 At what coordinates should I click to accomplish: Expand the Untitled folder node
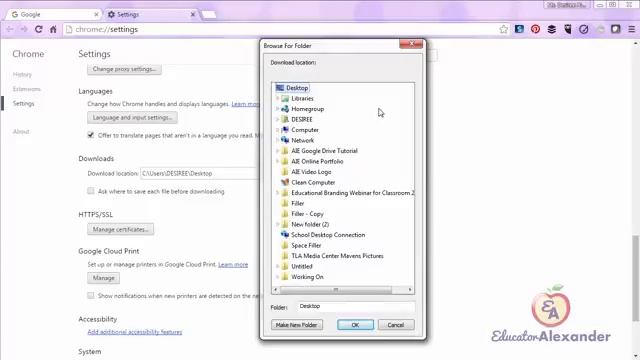click(x=277, y=267)
